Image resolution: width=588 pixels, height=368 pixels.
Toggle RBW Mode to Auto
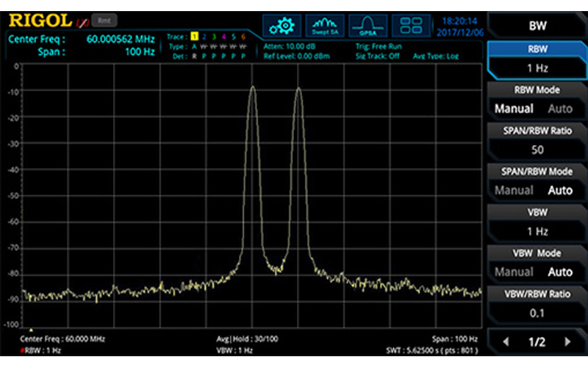coord(561,109)
